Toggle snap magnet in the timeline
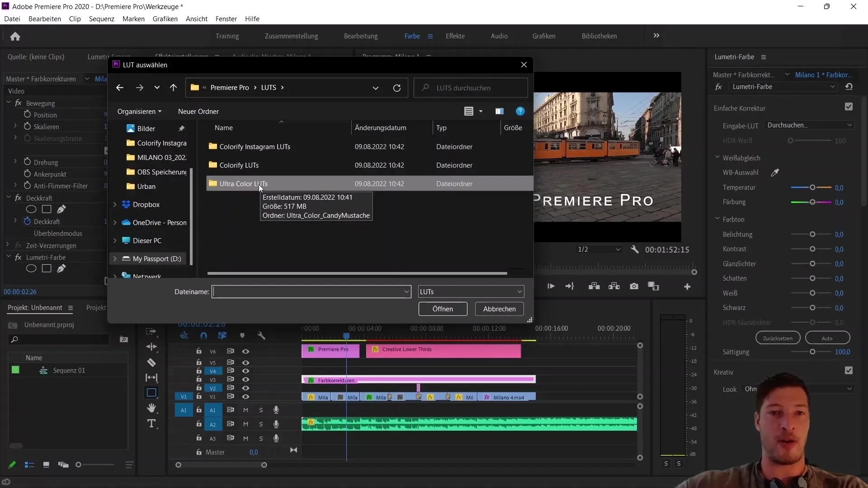The width and height of the screenshot is (868, 488). (203, 336)
